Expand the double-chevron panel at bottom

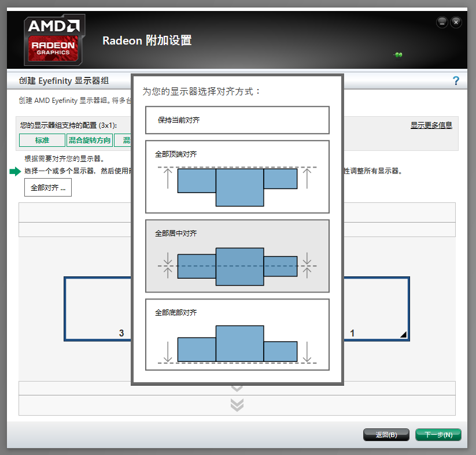point(237,405)
